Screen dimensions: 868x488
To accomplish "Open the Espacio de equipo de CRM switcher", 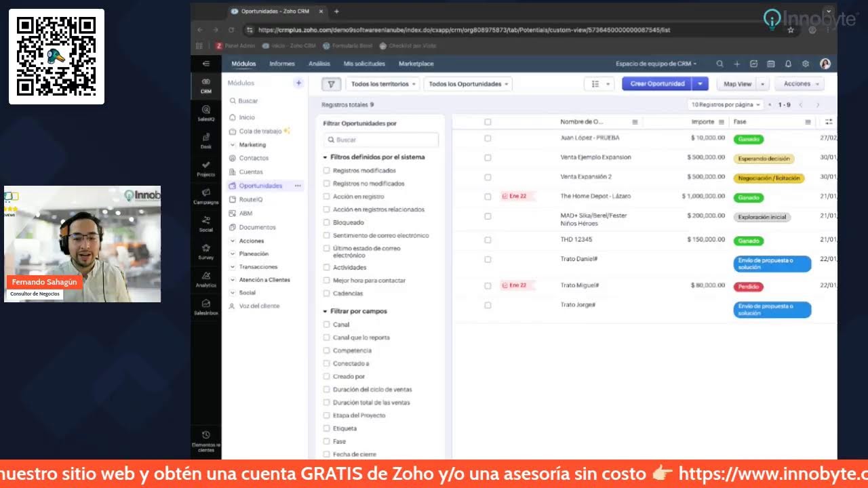I will pos(656,64).
